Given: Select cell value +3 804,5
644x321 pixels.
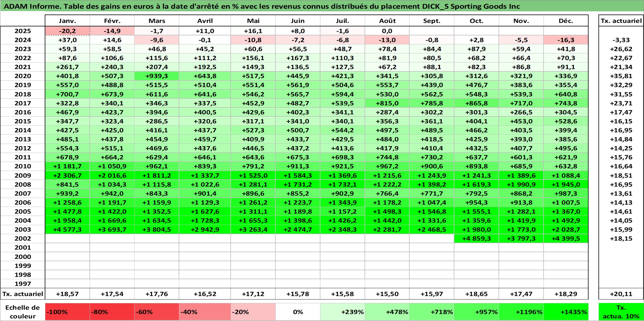Looking at the screenshot, I should tap(157, 230).
